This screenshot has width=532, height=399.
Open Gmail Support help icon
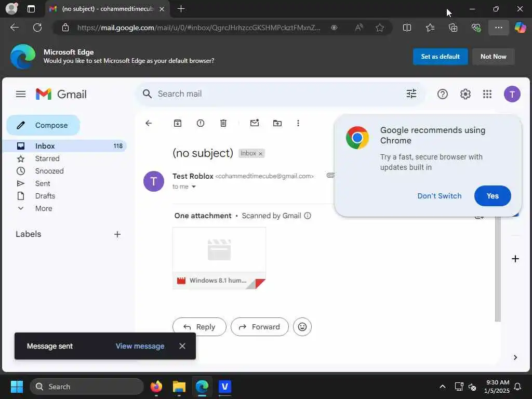[x=443, y=94]
